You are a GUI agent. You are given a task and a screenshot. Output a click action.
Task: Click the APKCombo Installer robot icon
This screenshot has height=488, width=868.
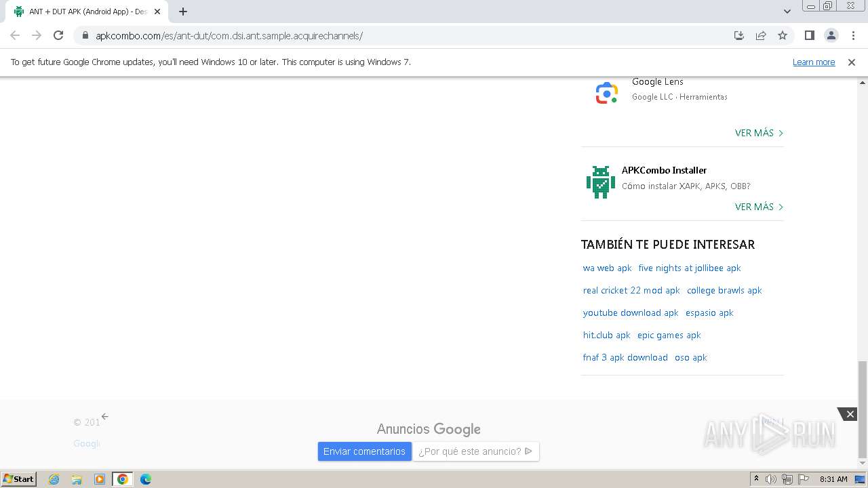tap(600, 182)
